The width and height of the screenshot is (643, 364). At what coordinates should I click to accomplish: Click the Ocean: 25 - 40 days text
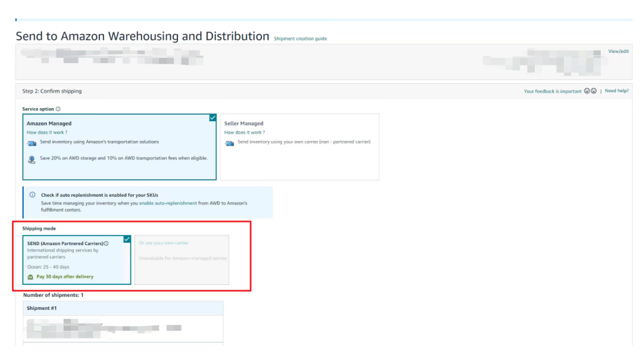(x=48, y=267)
